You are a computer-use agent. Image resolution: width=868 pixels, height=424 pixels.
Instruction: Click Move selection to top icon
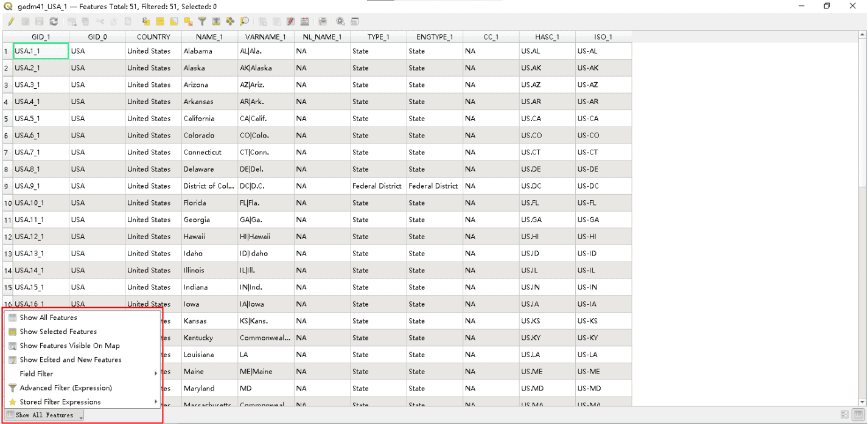tap(216, 21)
